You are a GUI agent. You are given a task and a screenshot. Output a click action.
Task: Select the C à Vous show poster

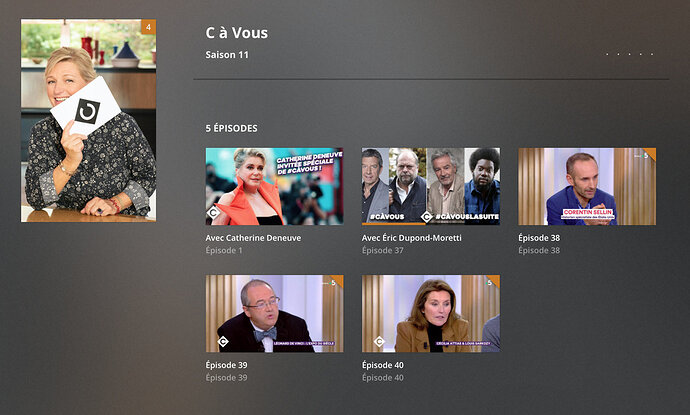click(88, 121)
